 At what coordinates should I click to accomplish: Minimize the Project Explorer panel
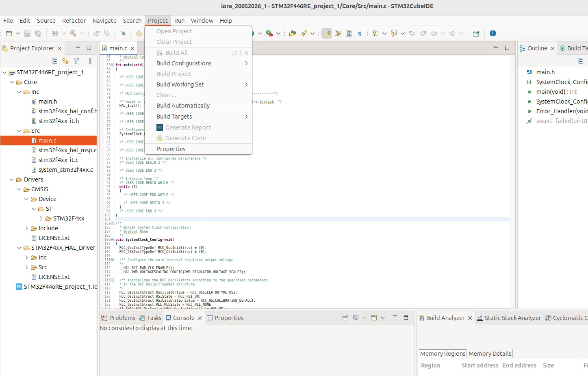tap(78, 48)
